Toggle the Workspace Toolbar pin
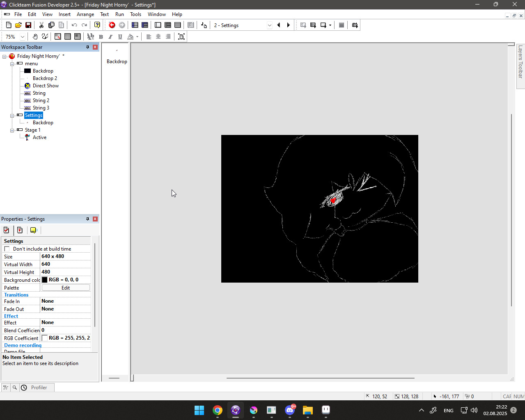This screenshot has height=420, width=525. (x=87, y=47)
